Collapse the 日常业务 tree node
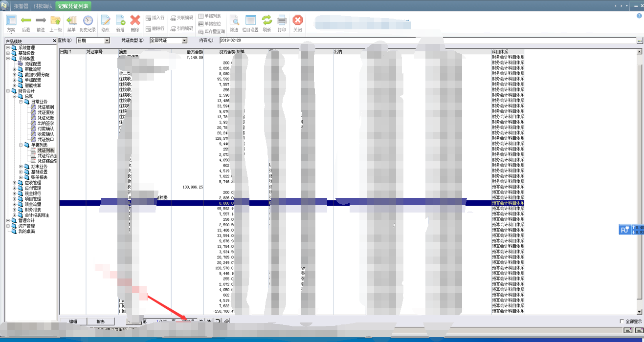The width and height of the screenshot is (644, 342). coord(21,102)
